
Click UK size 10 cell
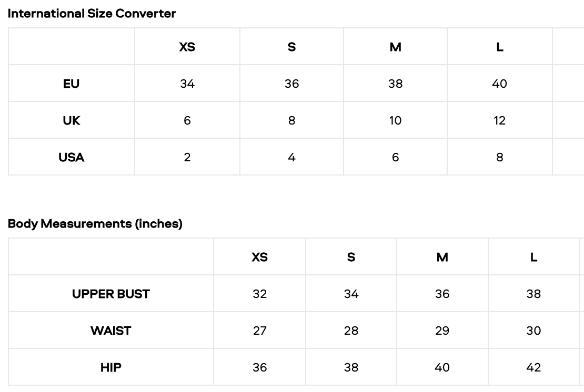click(396, 120)
